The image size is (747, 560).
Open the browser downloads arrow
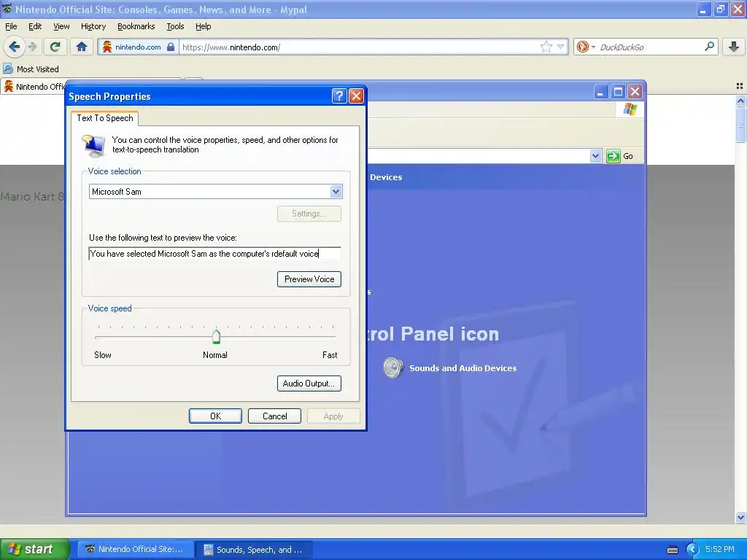[x=734, y=47]
